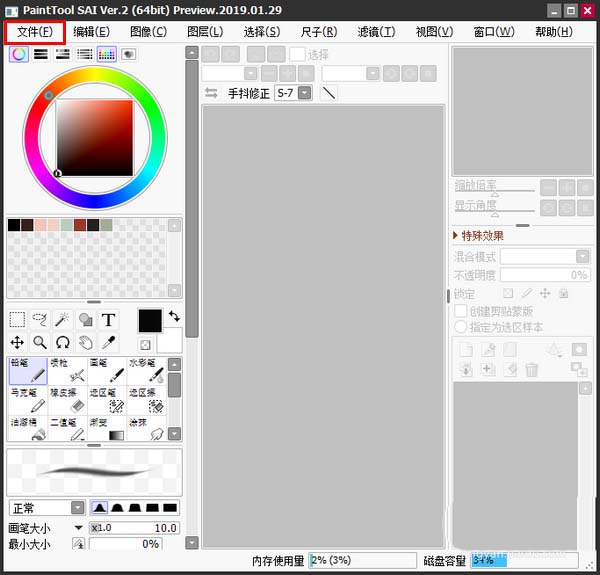The image size is (600, 575).
Task: Select the lasso selection tool
Action: click(40, 319)
